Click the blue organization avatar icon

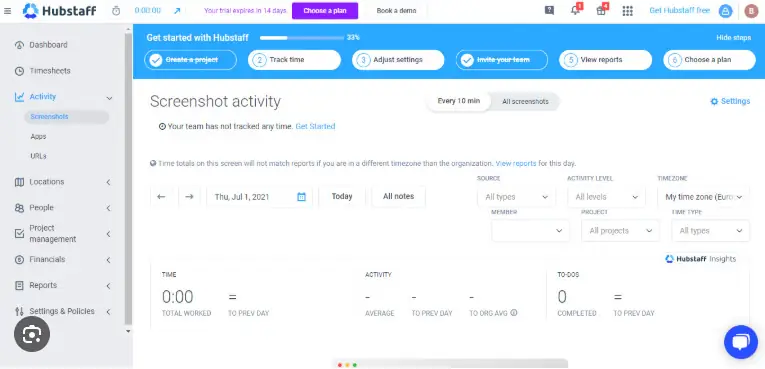point(725,11)
